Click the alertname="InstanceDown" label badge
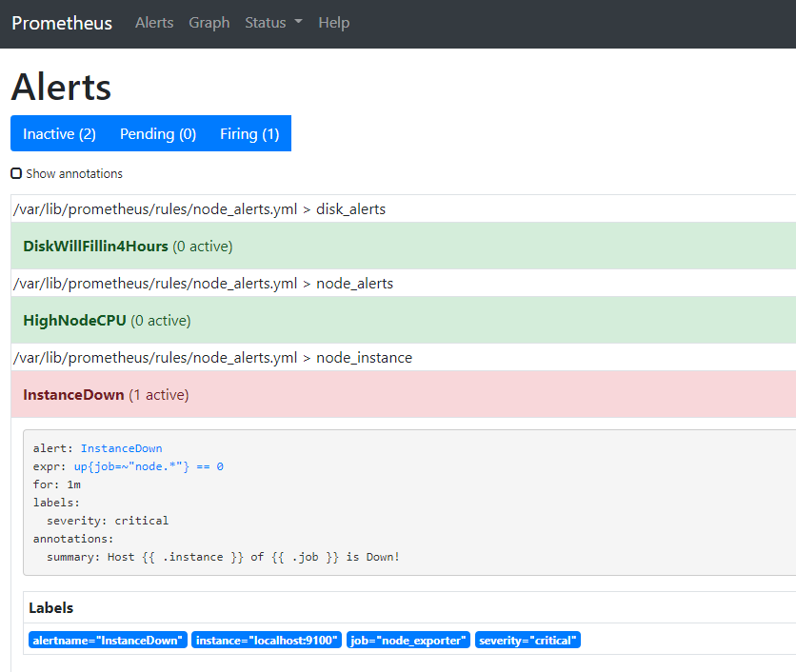796x672 pixels. (x=109, y=640)
